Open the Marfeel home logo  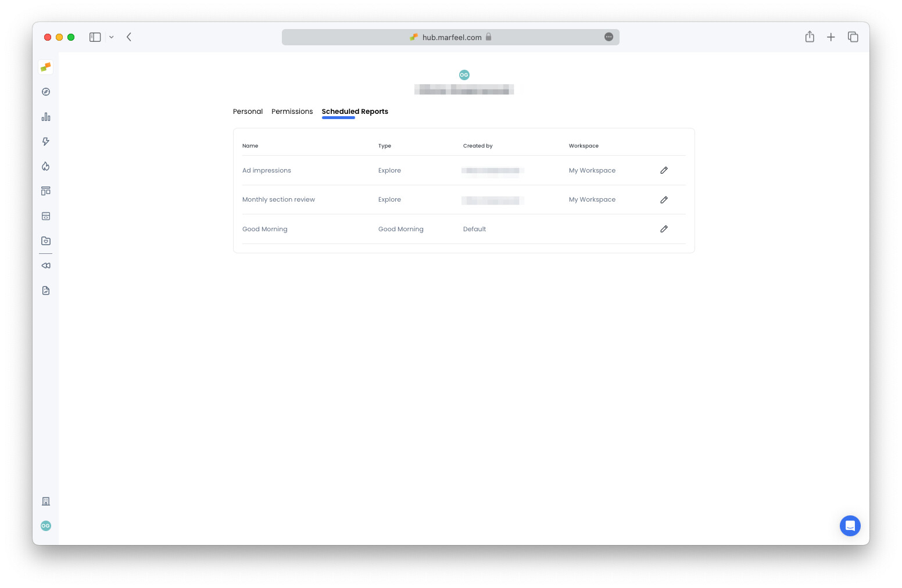[x=45, y=67]
